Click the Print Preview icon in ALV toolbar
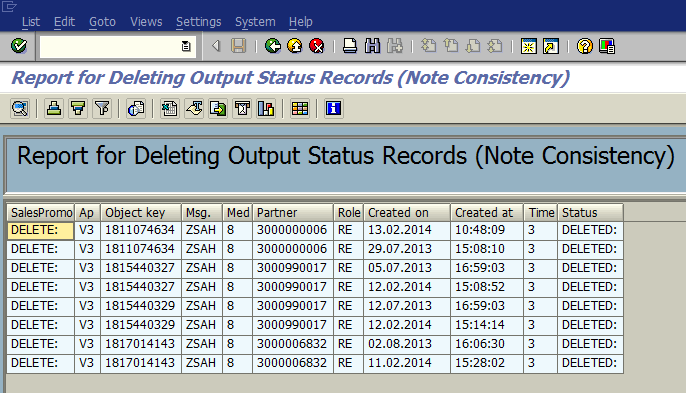686x393 pixels. click(136, 109)
